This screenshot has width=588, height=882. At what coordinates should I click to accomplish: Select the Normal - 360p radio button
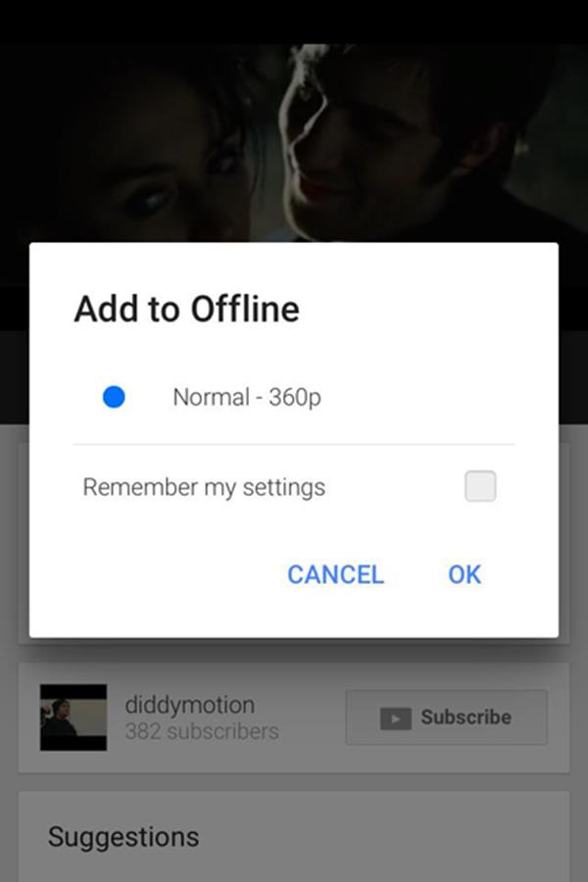pos(114,397)
